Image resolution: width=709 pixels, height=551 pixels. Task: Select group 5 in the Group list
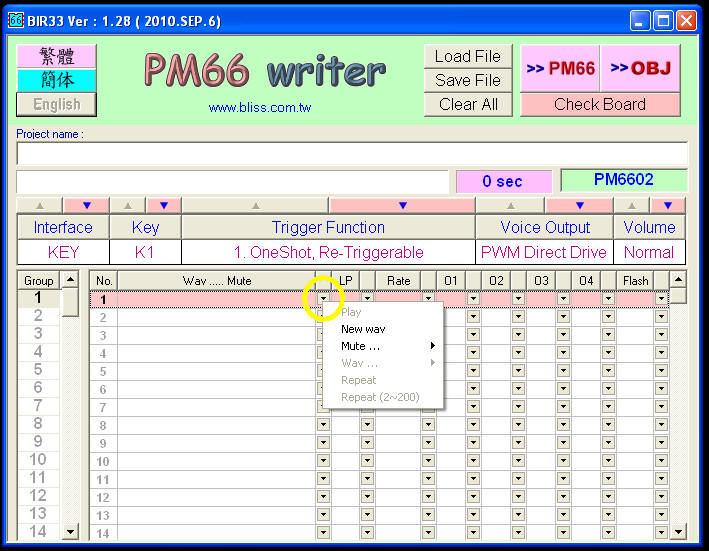click(x=39, y=369)
